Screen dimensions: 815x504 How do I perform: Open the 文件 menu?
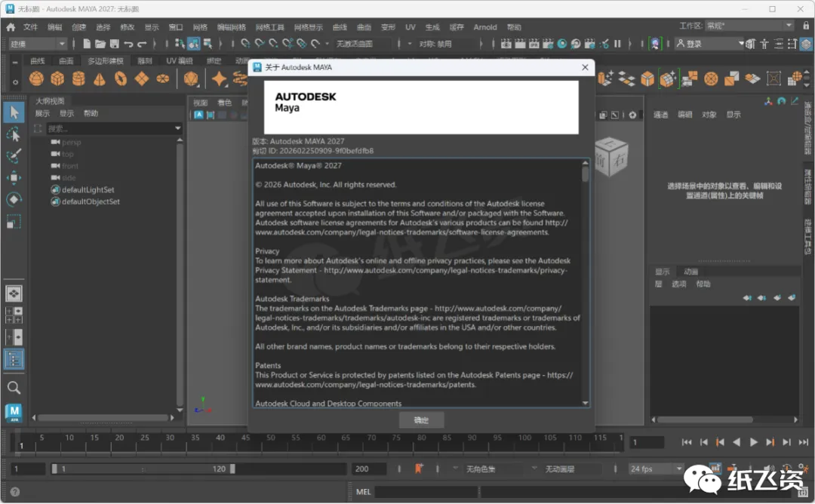[30, 26]
